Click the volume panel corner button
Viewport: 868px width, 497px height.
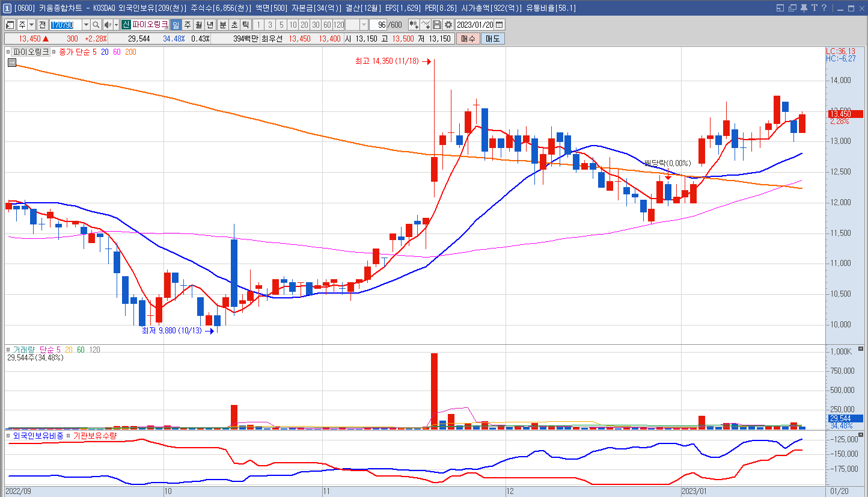(x=861, y=349)
